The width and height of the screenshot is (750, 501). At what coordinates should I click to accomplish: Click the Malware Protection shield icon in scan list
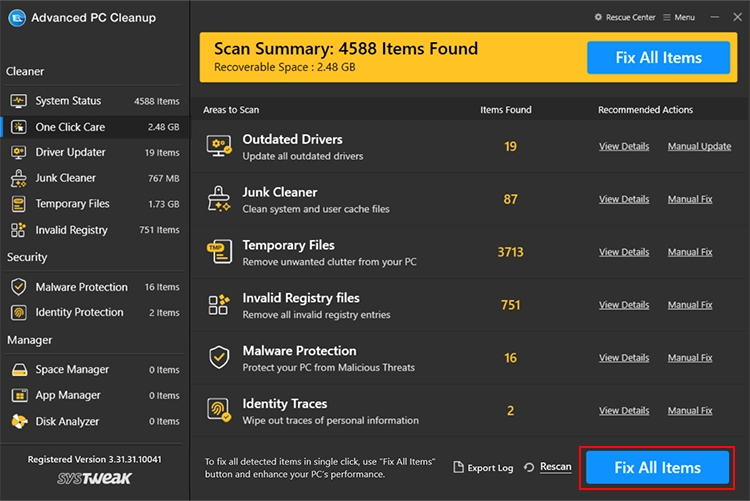click(219, 357)
